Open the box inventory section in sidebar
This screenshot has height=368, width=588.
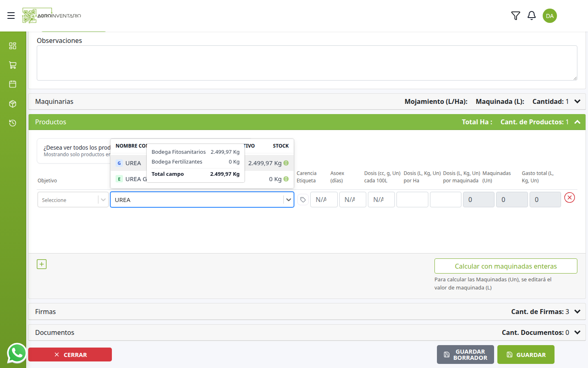(x=13, y=104)
